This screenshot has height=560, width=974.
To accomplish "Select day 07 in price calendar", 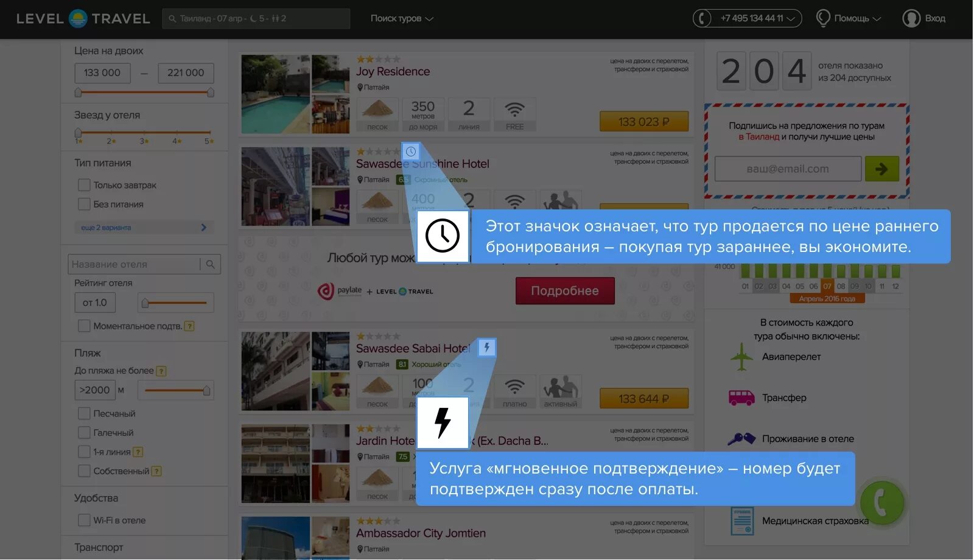I will 827,286.
